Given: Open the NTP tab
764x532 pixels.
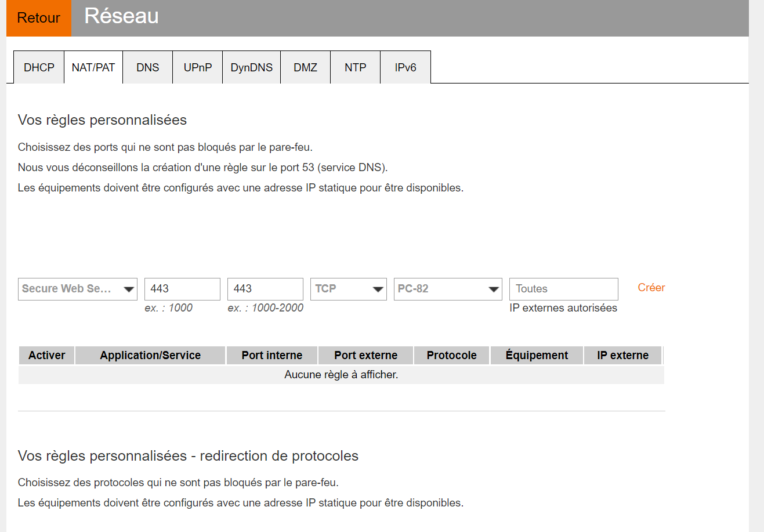Looking at the screenshot, I should 355,67.
